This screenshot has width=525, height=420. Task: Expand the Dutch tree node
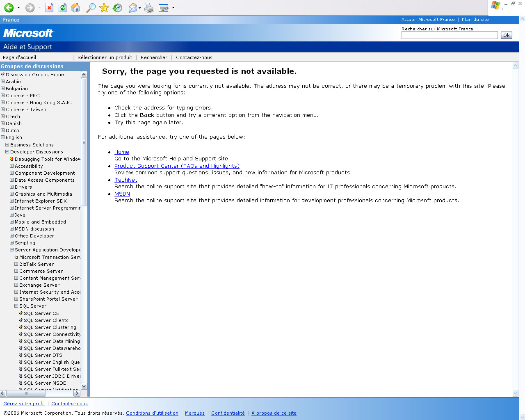pos(2,130)
